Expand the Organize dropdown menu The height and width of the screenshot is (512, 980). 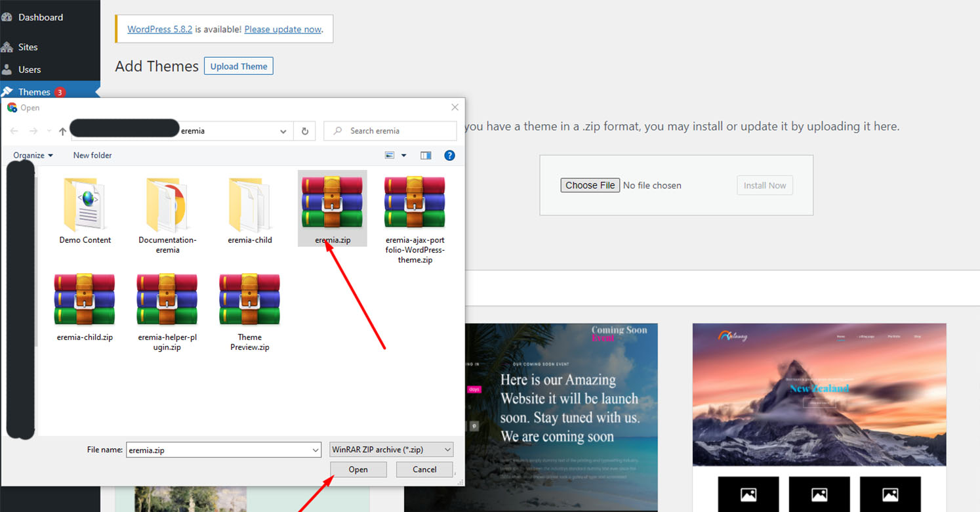pos(33,156)
